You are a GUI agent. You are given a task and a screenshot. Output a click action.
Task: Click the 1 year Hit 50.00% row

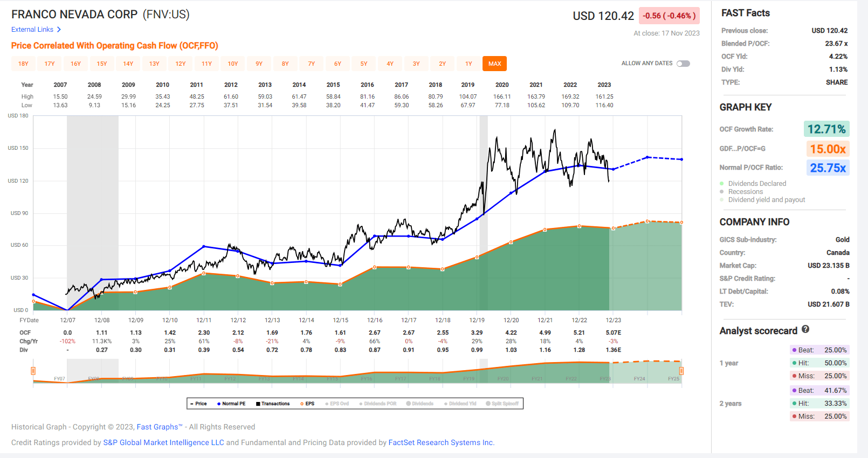point(819,363)
